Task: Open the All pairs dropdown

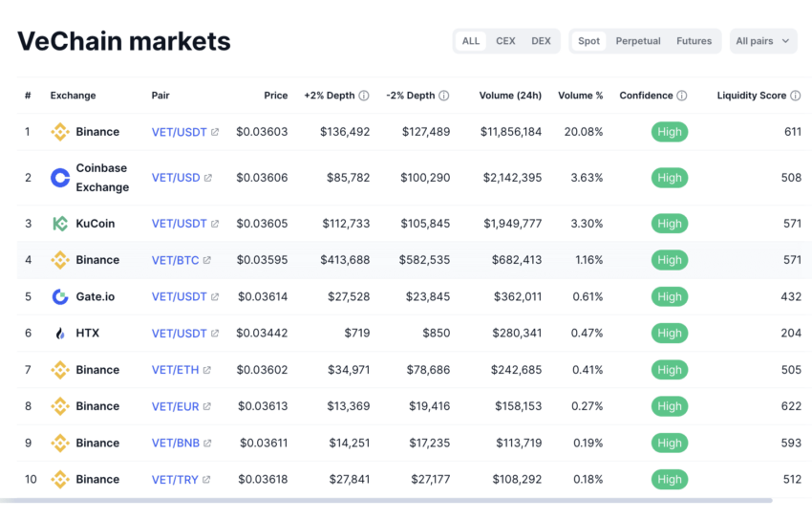Action: tap(763, 41)
